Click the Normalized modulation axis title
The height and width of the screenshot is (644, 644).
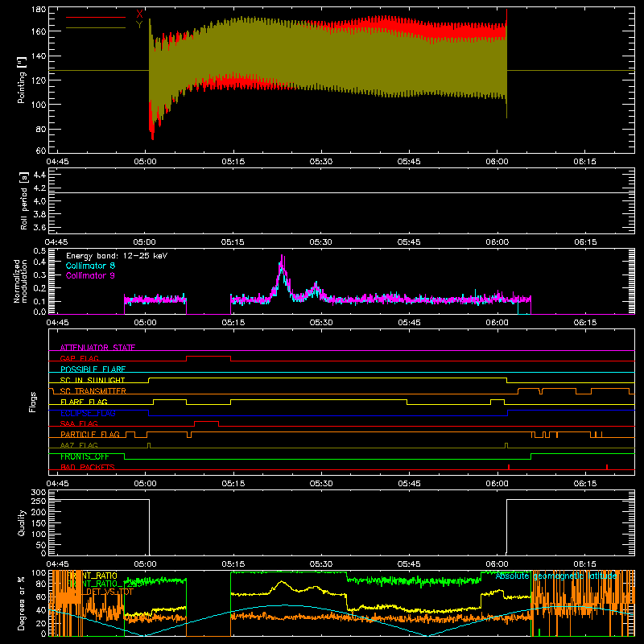point(21,281)
